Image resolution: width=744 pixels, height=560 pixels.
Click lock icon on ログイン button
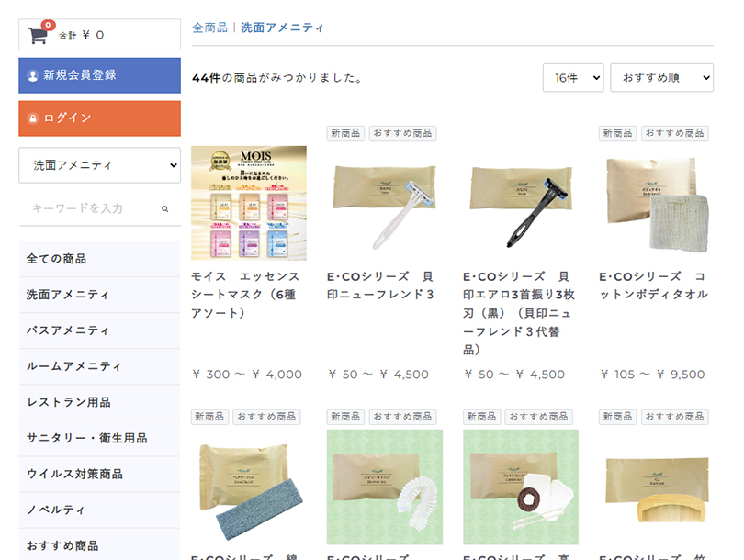point(33,118)
